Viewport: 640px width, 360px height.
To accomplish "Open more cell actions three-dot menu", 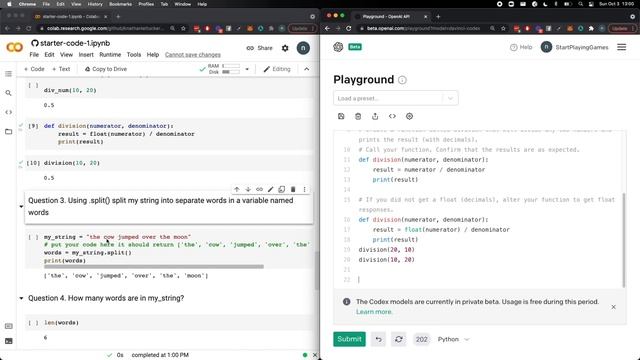I will point(304,189).
